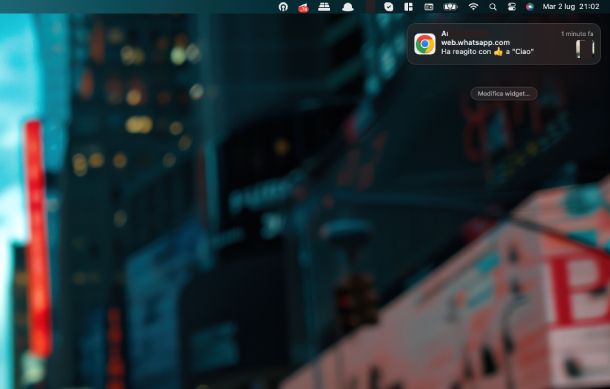This screenshot has height=389, width=610.
Task: Click the date and time Mar 2 lug 21:02
Action: click(571, 7)
